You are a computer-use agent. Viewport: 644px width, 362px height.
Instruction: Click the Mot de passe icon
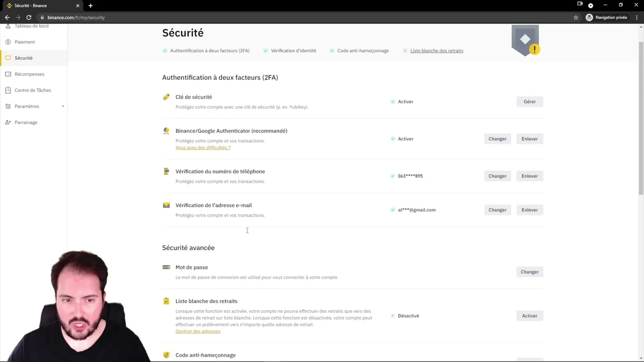tap(166, 267)
